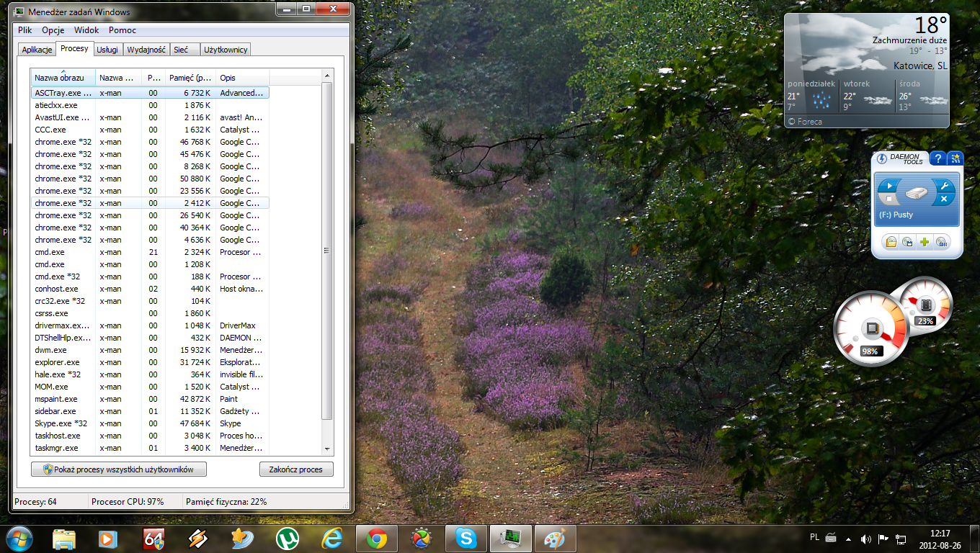Image resolution: width=980 pixels, height=553 pixels.
Task: Click the X remove icon in DAEMON Tools
Action: pos(944,199)
